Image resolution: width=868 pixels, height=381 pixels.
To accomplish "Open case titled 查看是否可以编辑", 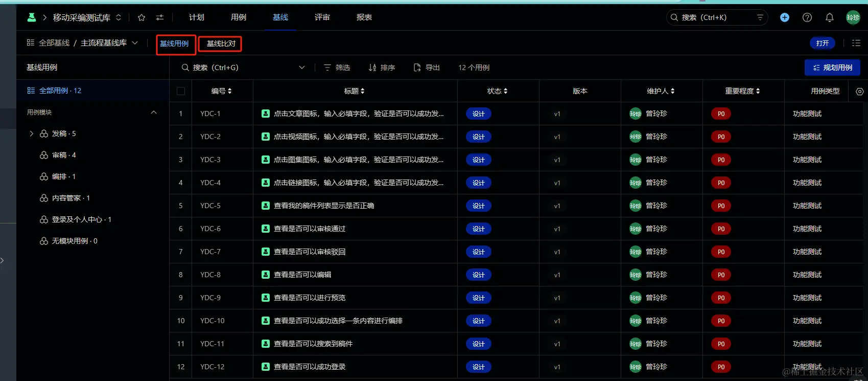I will 302,275.
